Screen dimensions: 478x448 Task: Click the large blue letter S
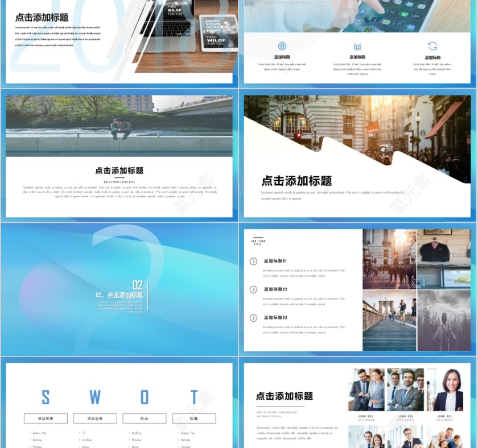[x=46, y=397]
